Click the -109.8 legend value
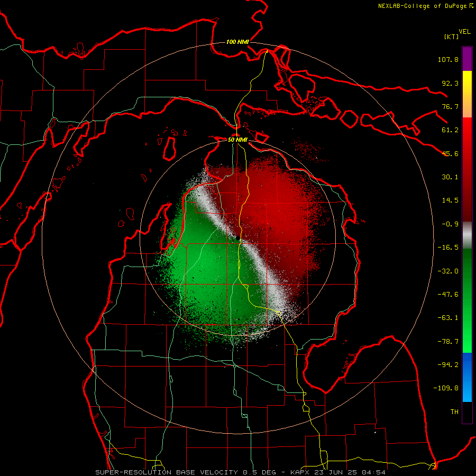476x476 pixels. [x=446, y=388]
